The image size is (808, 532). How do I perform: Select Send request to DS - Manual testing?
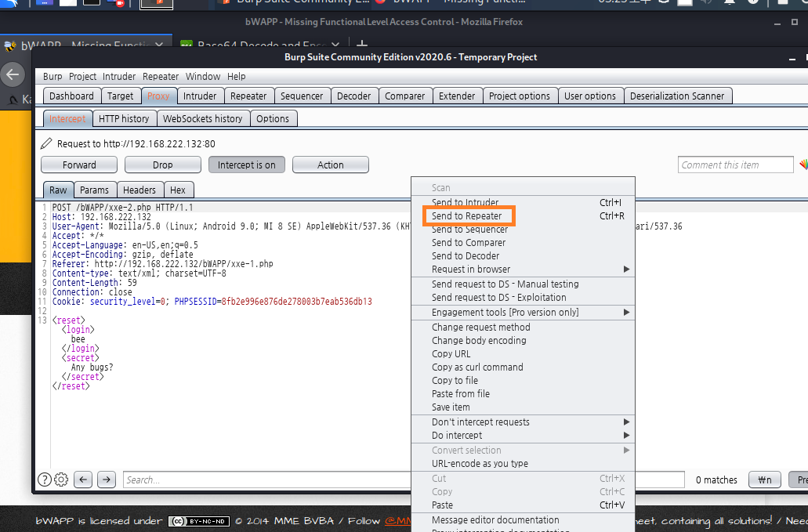(524, 284)
